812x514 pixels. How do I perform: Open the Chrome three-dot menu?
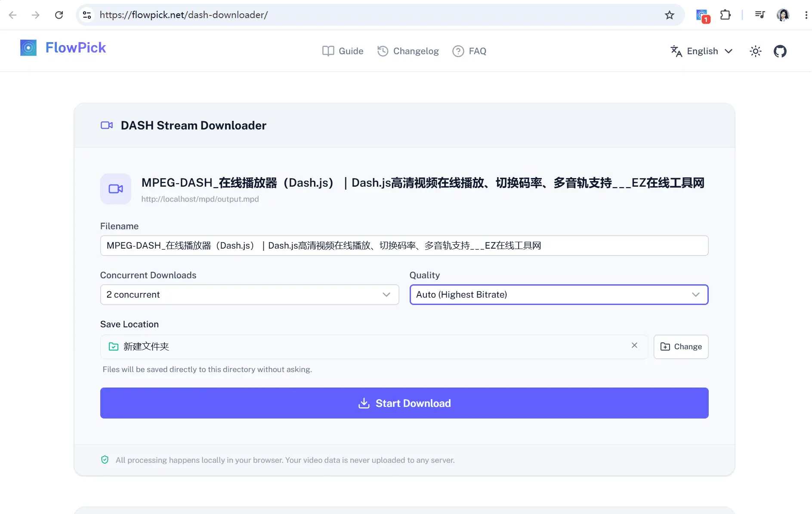[806, 15]
